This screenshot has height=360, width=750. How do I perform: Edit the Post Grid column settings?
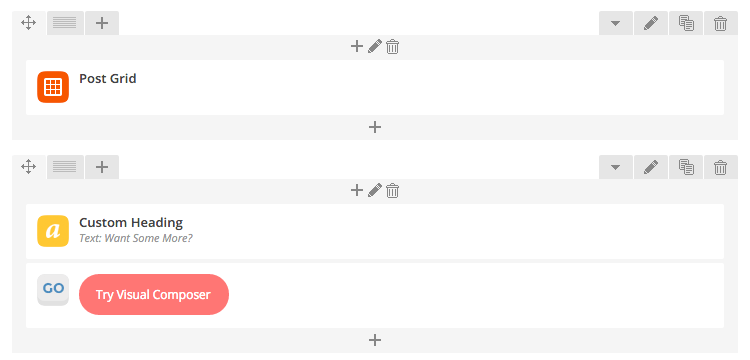pos(375,46)
